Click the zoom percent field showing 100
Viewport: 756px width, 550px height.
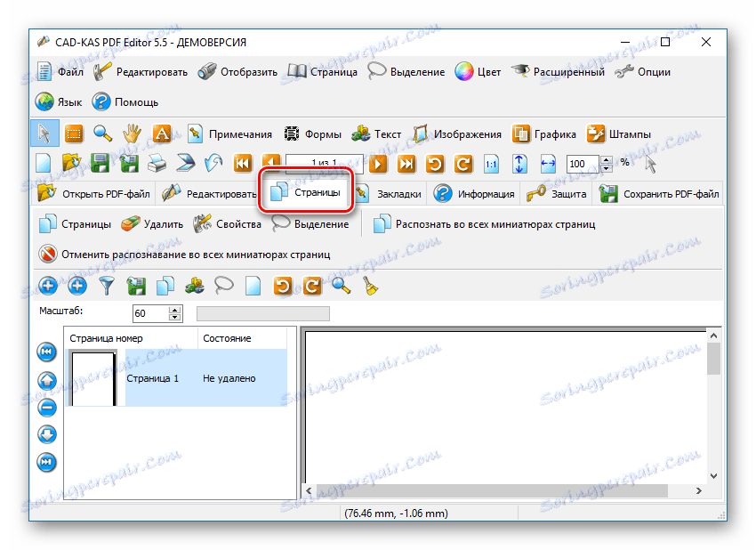pos(583,164)
